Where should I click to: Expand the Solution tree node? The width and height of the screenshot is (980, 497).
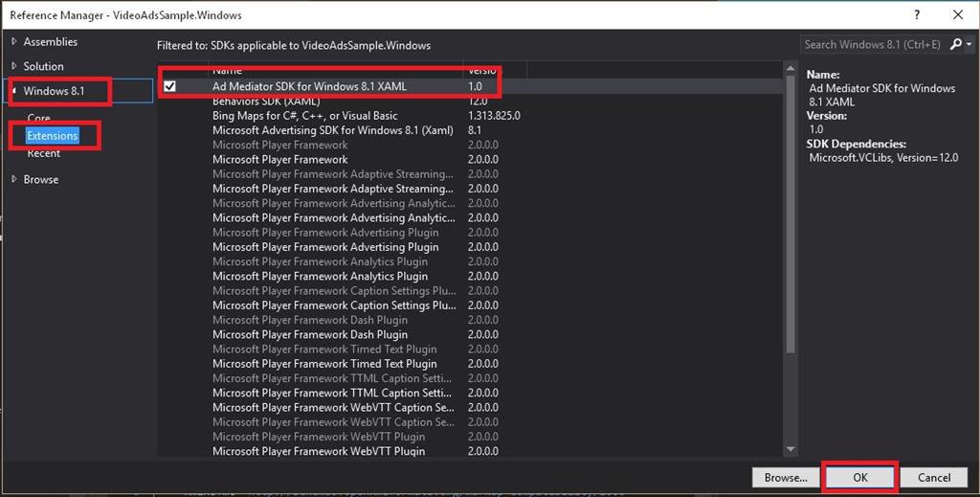point(13,66)
